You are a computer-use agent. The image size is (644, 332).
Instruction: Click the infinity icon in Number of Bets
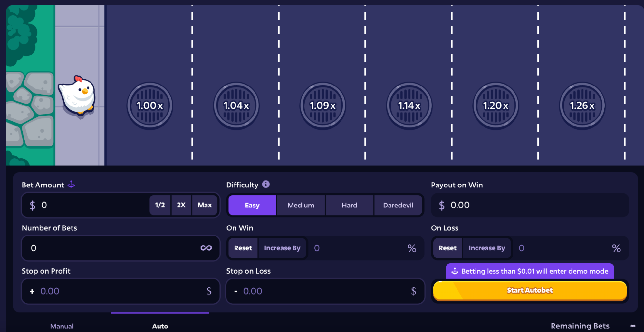(x=206, y=248)
